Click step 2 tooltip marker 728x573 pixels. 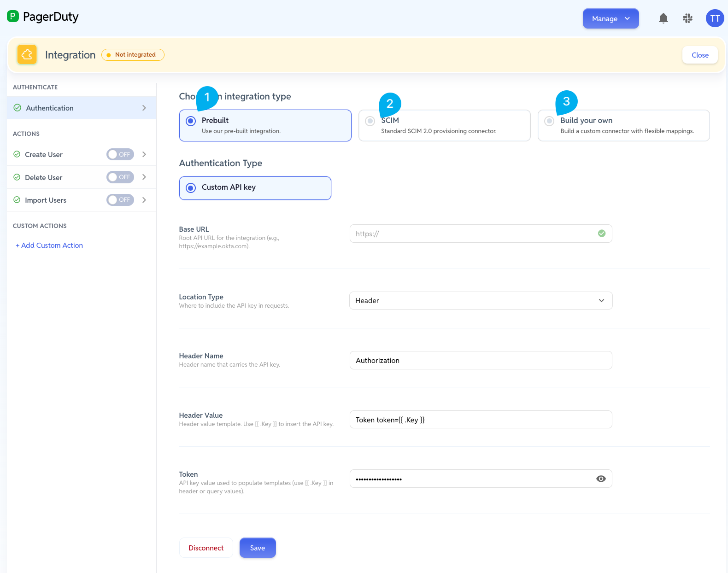coord(390,105)
